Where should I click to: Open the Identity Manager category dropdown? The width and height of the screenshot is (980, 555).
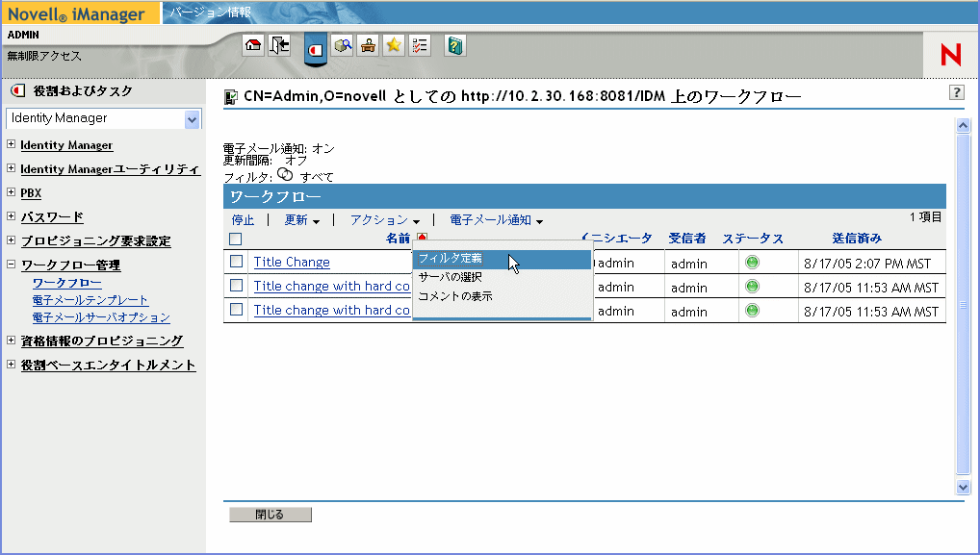coord(193,119)
